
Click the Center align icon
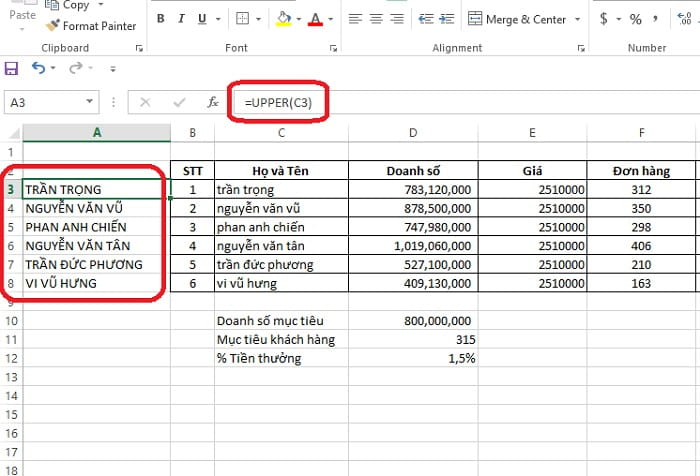pos(376,19)
